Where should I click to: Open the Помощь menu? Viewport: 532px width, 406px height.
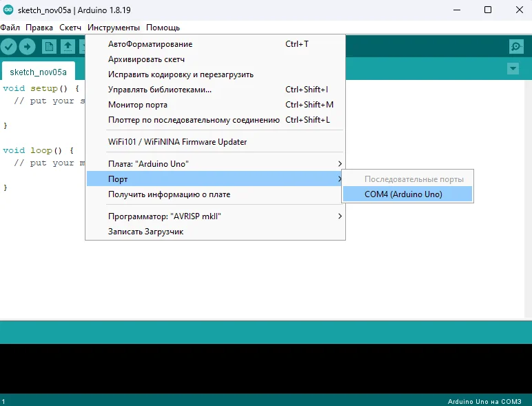click(x=163, y=28)
